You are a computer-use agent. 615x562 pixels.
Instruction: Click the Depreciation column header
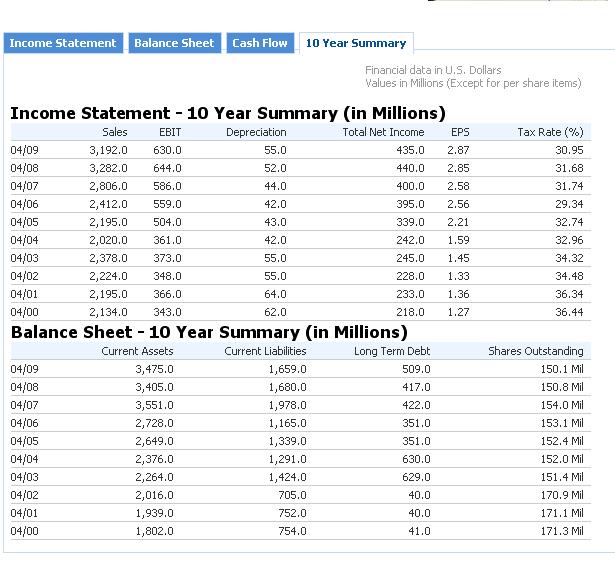click(x=256, y=132)
